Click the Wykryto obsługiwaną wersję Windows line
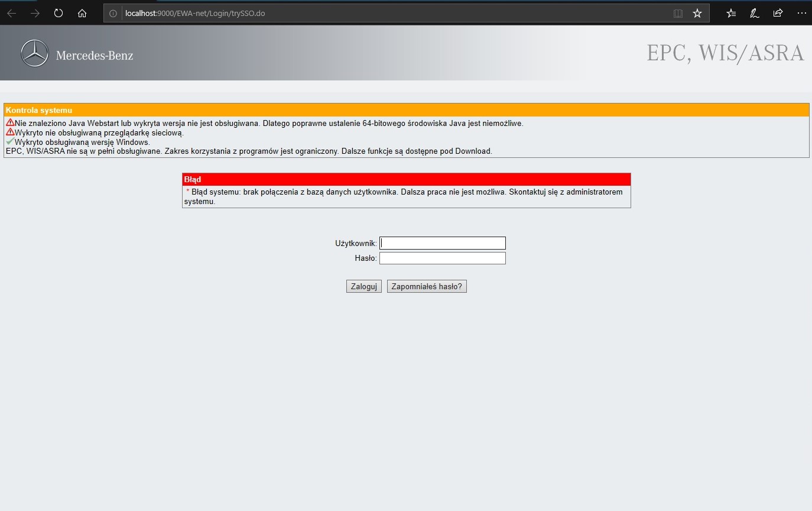The image size is (812, 511). point(82,142)
